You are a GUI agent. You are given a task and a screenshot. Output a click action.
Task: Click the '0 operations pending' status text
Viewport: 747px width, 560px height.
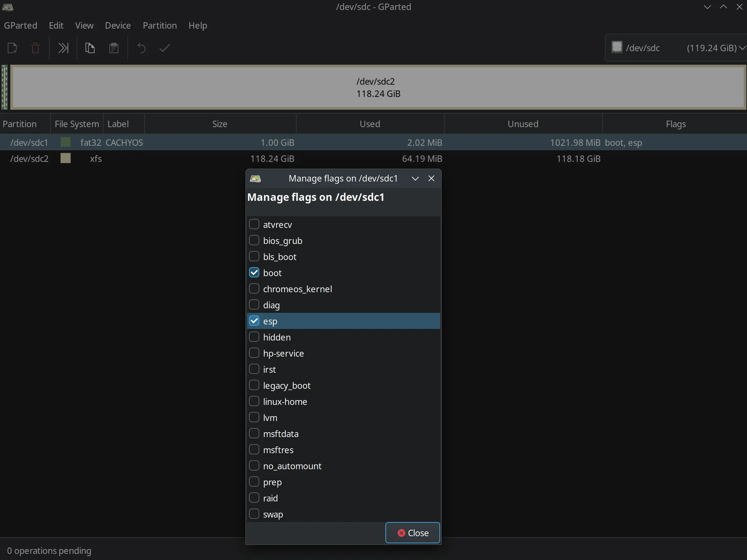click(49, 551)
